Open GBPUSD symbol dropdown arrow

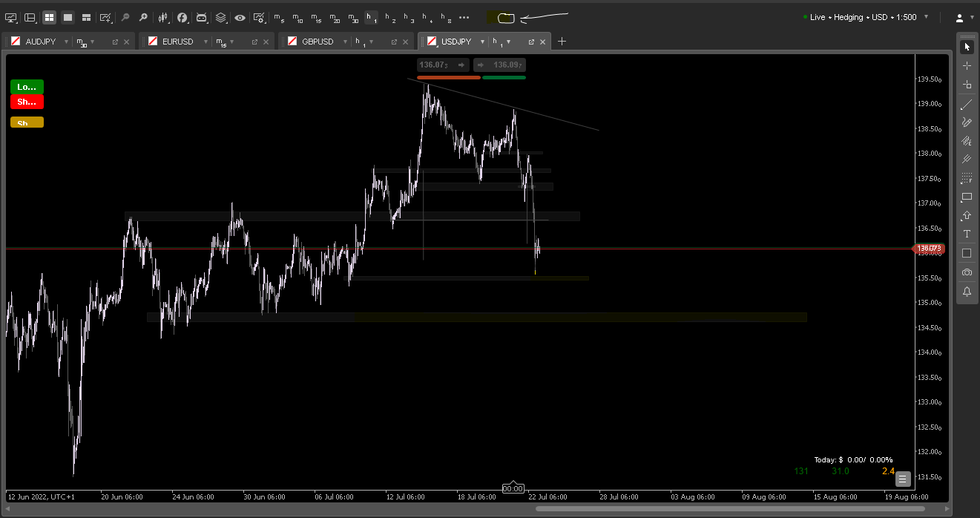343,42
